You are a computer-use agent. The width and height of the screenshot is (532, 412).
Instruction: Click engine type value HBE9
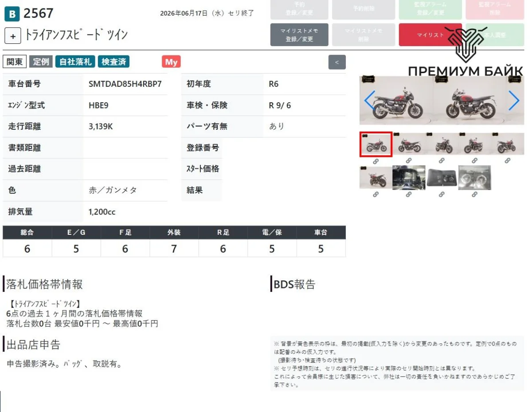click(98, 105)
